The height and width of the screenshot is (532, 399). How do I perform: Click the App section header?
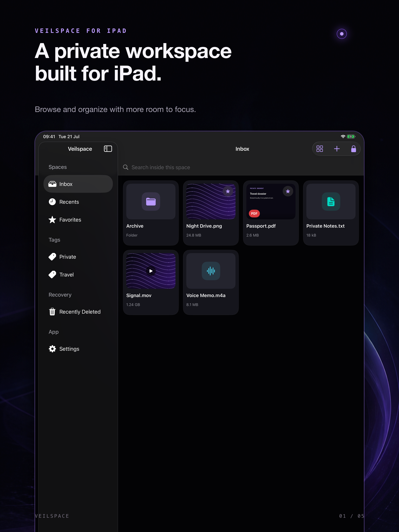pos(53,332)
